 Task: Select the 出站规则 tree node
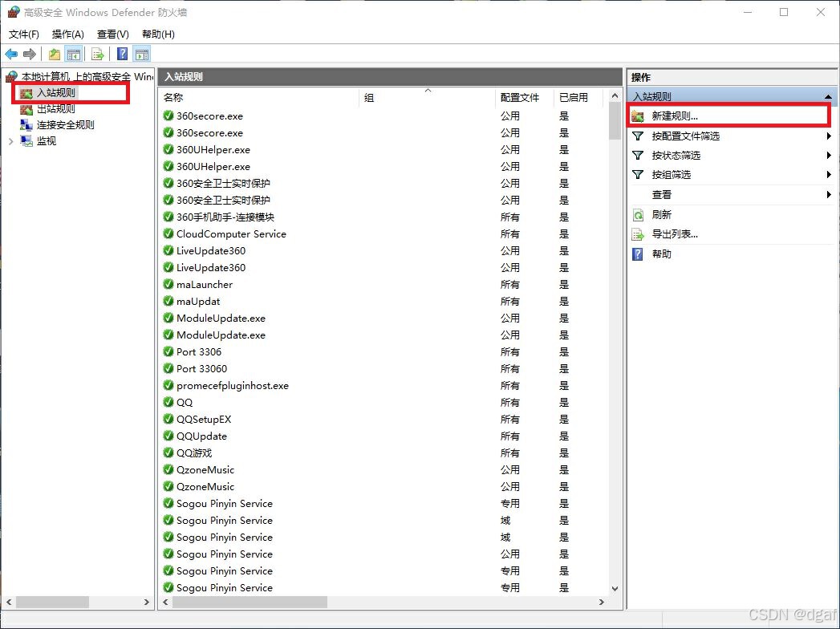(55, 109)
